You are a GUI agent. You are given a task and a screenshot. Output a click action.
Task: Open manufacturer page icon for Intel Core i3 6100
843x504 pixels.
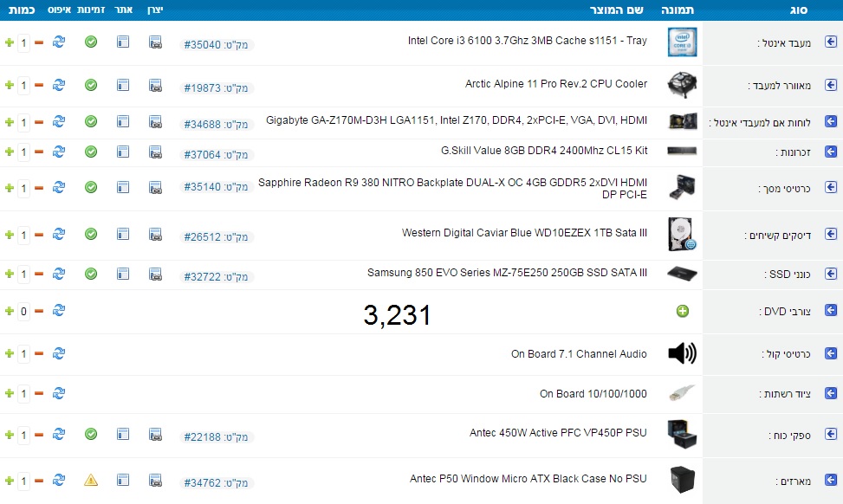(155, 42)
